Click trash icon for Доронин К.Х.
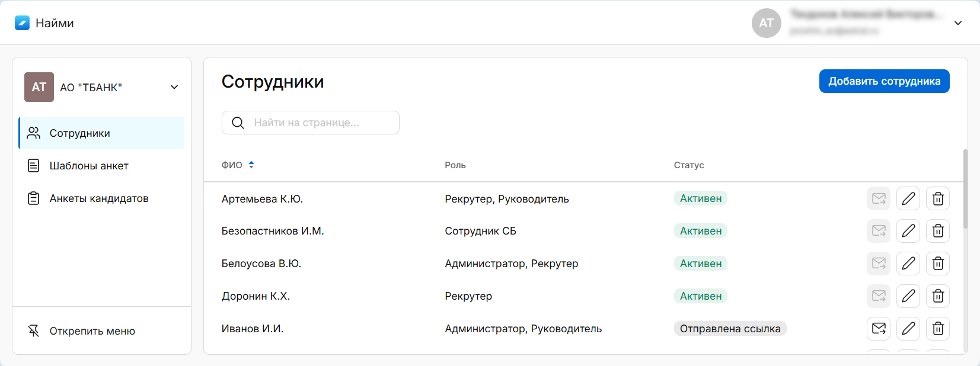Viewport: 980px width, 366px height. [x=937, y=296]
